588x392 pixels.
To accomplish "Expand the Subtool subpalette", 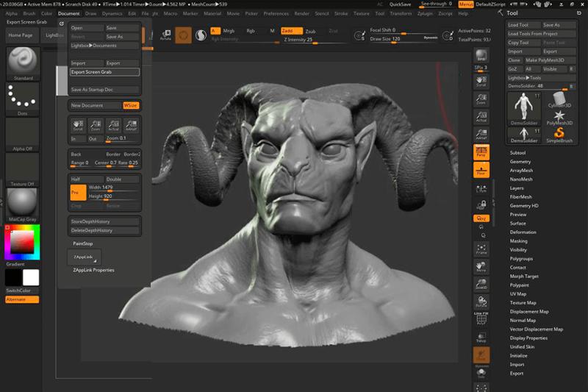I will pos(517,153).
